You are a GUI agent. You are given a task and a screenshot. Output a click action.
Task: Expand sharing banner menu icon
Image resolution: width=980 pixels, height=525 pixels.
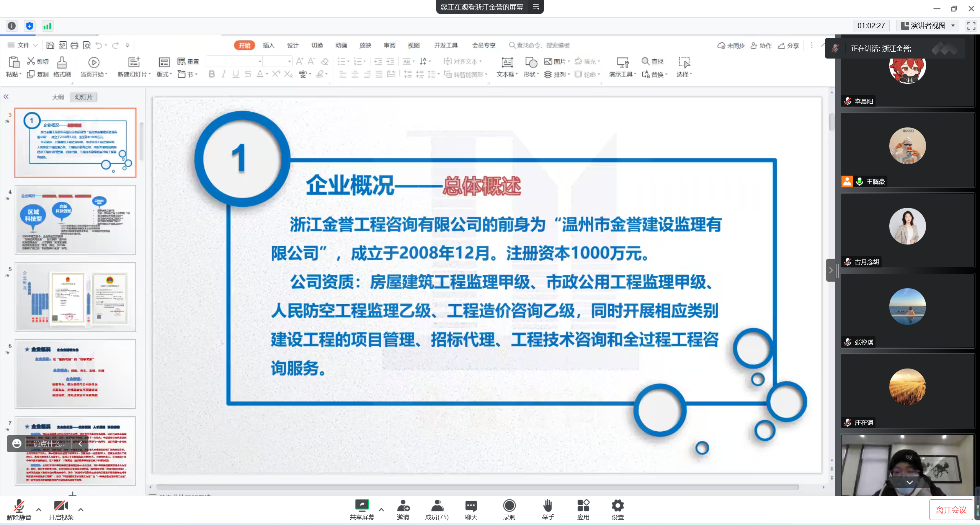coord(536,7)
